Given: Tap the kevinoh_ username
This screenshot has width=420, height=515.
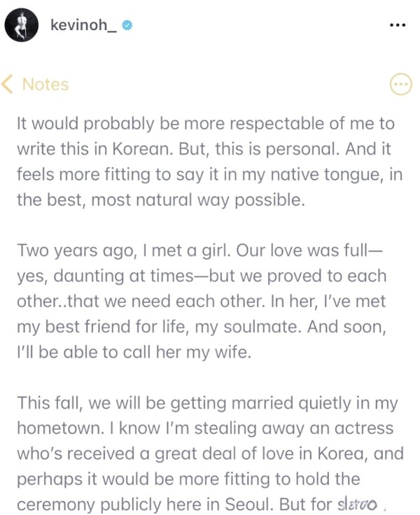Looking at the screenshot, I should 83,25.
